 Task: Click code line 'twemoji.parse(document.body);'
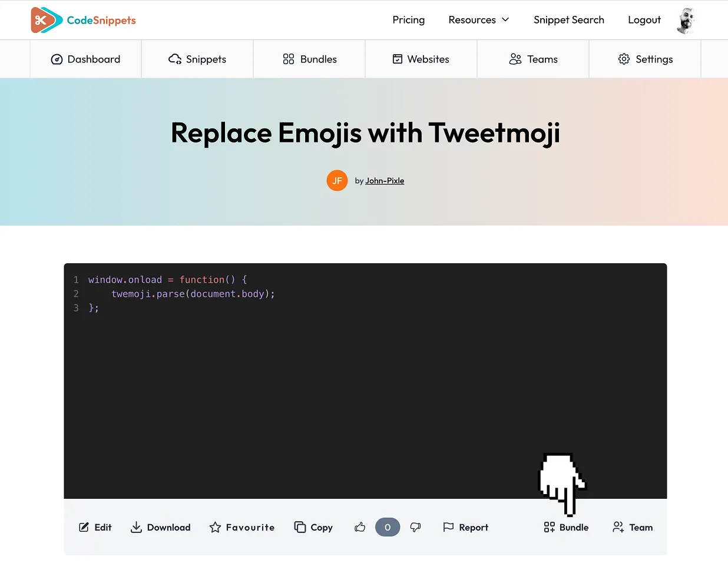click(x=193, y=294)
